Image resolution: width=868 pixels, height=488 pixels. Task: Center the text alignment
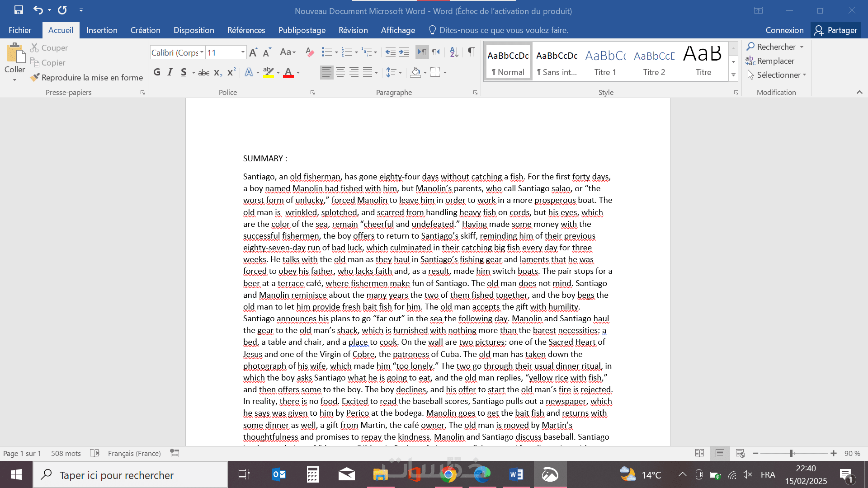pyautogui.click(x=340, y=72)
